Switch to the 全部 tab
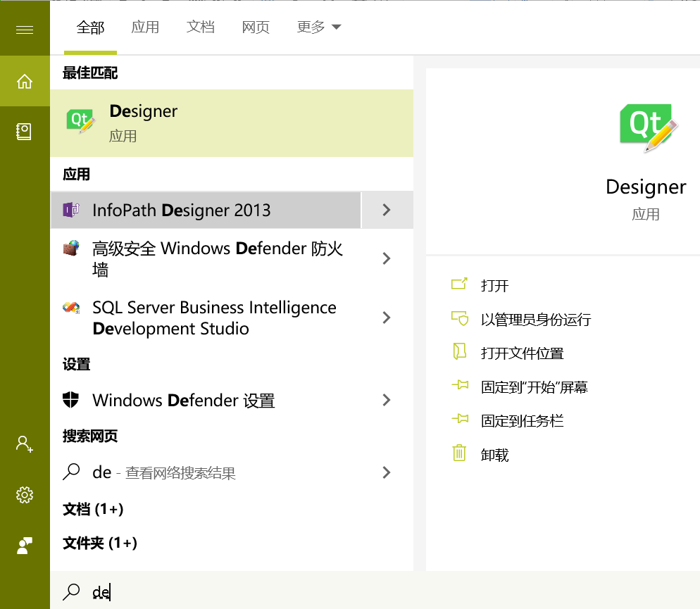 [90, 27]
